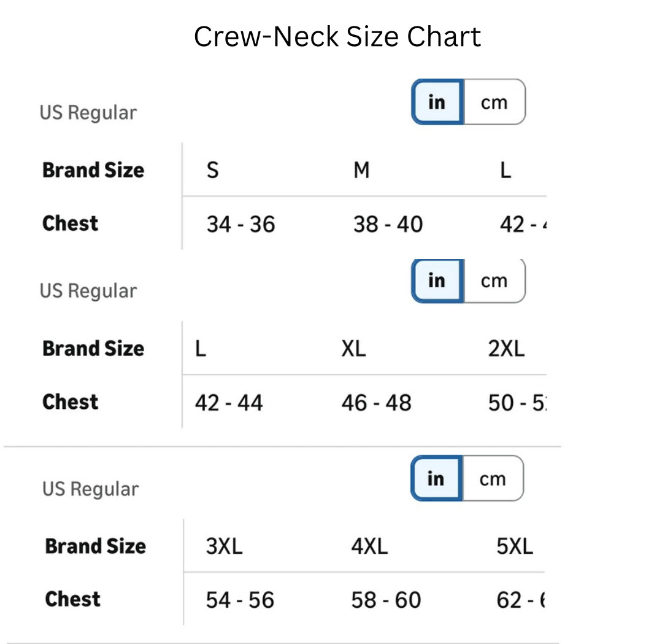Click the 'Crew-Neck Size Chart' title
The width and height of the screenshot is (646, 644).
click(338, 36)
